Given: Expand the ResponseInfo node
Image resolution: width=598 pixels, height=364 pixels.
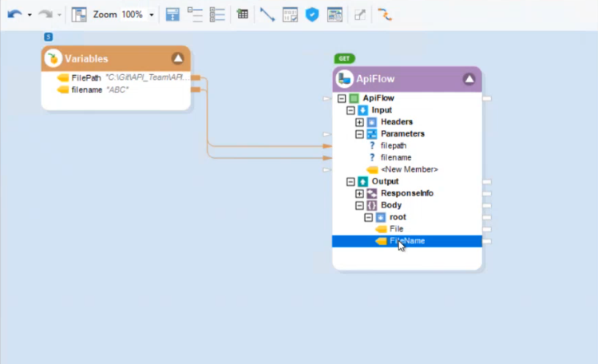Looking at the screenshot, I should [x=359, y=194].
